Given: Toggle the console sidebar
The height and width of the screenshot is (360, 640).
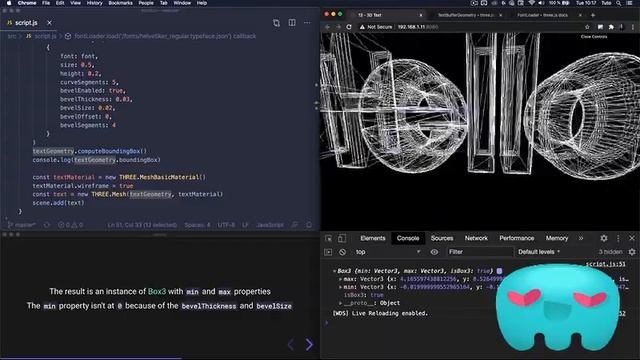Looking at the screenshot, I should [x=328, y=252].
